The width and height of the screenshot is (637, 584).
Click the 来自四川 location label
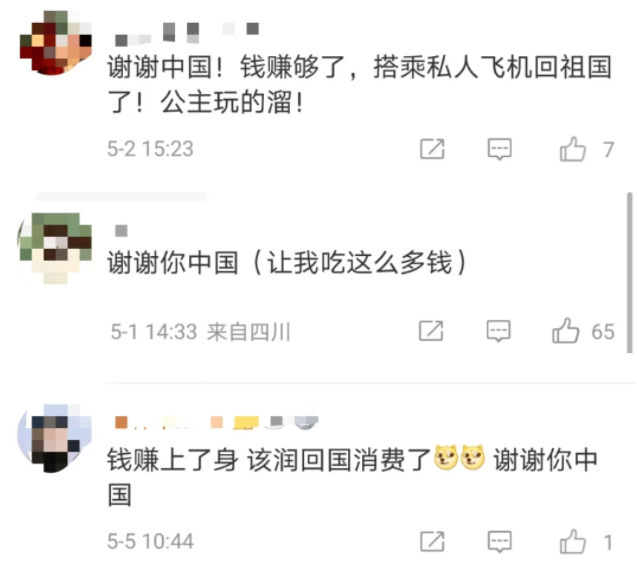coord(249,332)
